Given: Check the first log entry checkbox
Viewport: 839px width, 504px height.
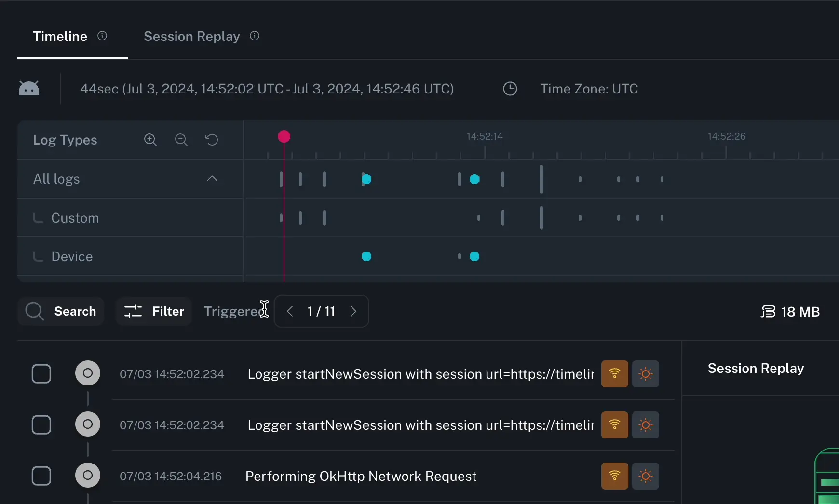Looking at the screenshot, I should tap(41, 373).
